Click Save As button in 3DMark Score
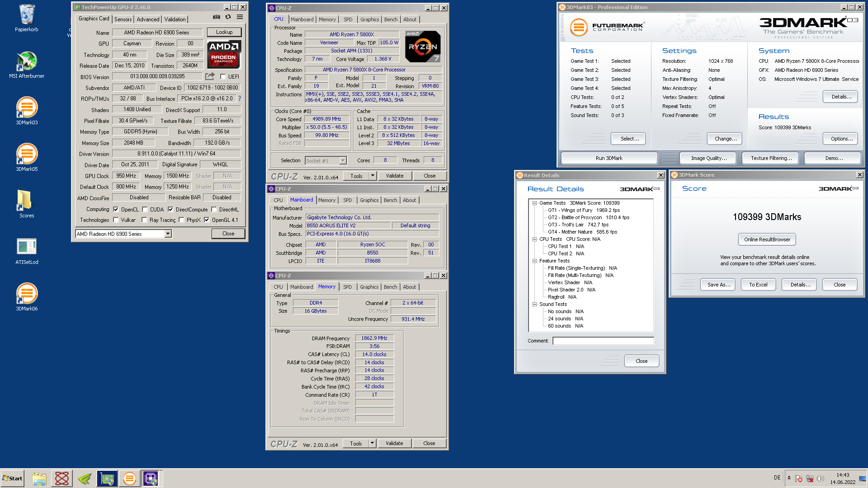The height and width of the screenshot is (488, 868). pyautogui.click(x=718, y=285)
